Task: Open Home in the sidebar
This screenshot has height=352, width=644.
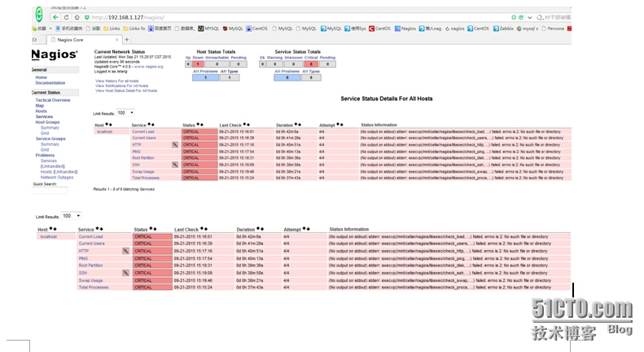Action: [x=41, y=77]
